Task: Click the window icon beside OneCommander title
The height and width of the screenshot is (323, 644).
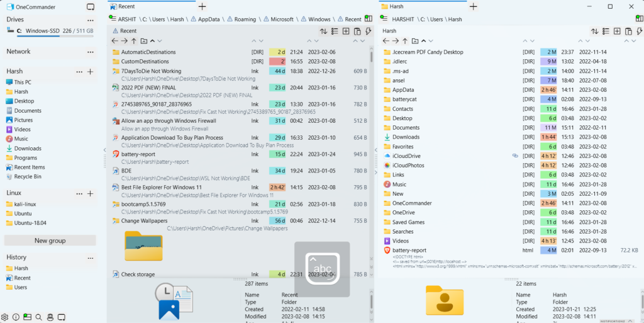Action: click(91, 7)
